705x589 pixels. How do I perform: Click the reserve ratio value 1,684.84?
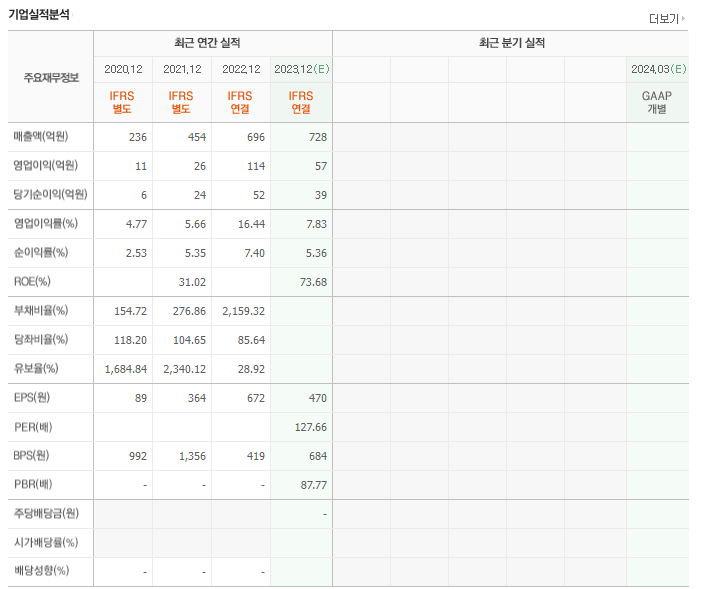point(126,369)
